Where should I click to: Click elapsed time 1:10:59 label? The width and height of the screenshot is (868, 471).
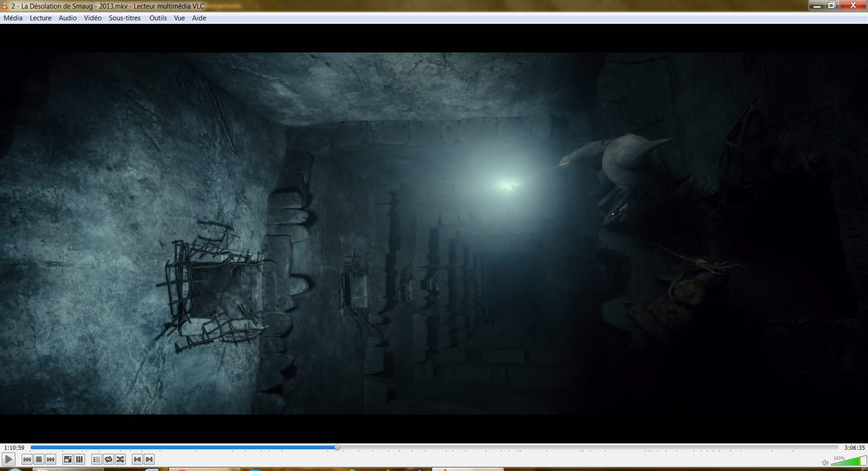pos(14,447)
